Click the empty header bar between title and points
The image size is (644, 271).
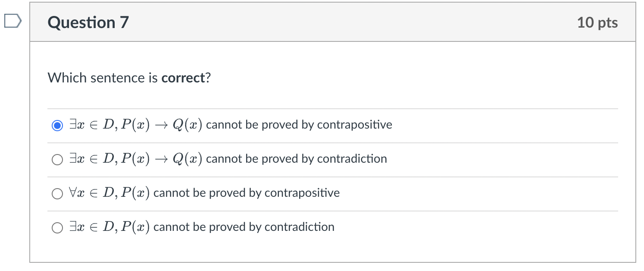click(345, 22)
